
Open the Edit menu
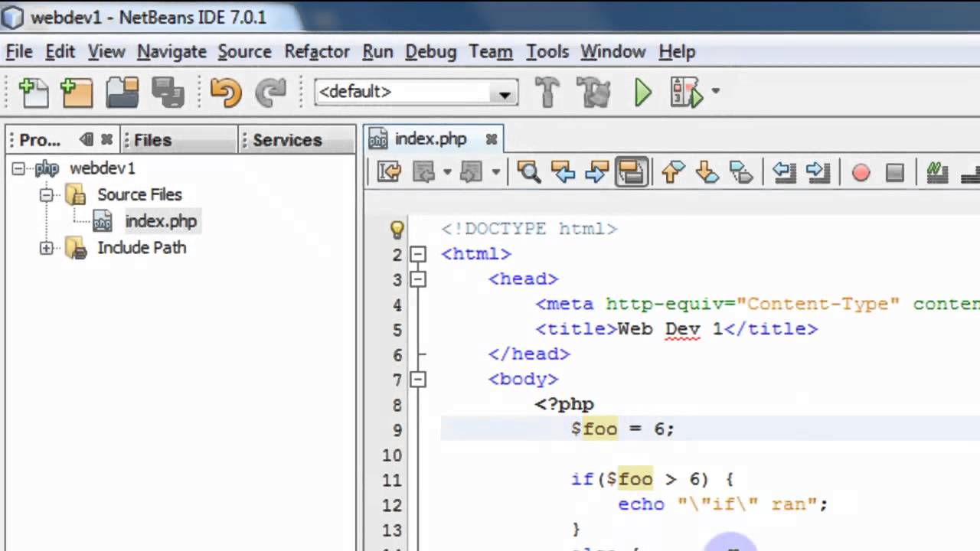(x=60, y=51)
